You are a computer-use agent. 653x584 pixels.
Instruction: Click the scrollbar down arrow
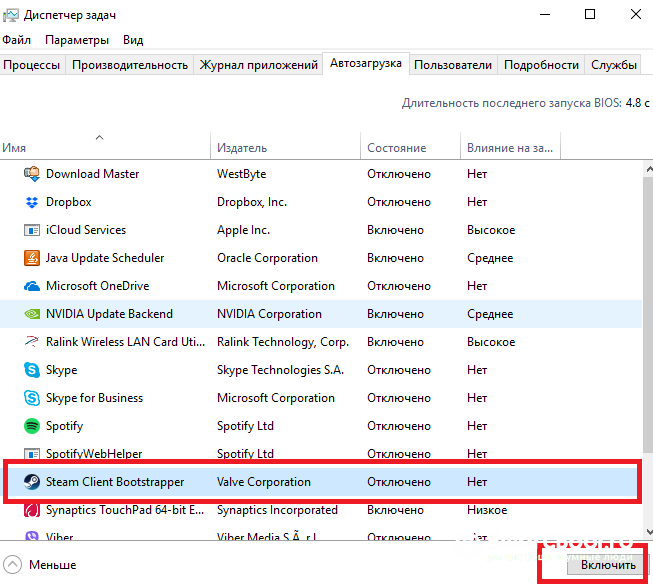pyautogui.click(x=648, y=532)
